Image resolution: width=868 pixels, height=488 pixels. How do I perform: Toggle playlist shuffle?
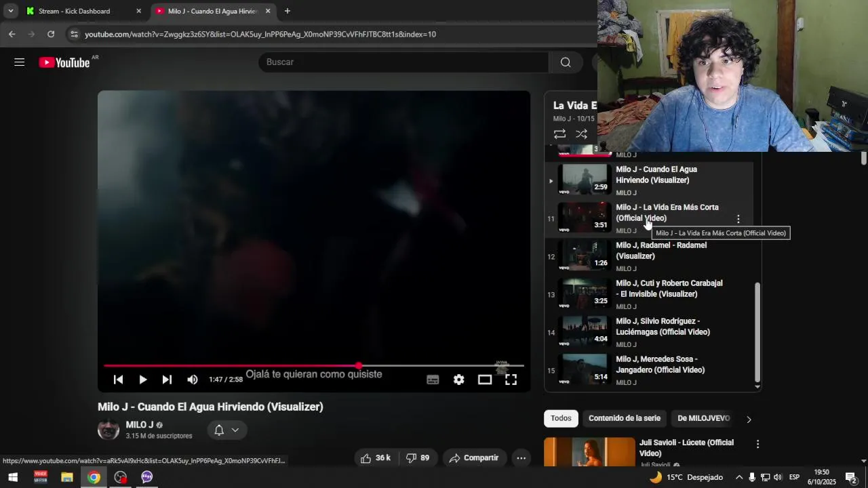(581, 134)
